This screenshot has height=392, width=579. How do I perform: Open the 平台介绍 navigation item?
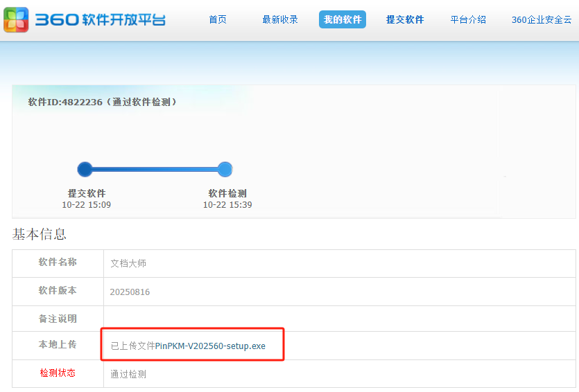(x=468, y=19)
